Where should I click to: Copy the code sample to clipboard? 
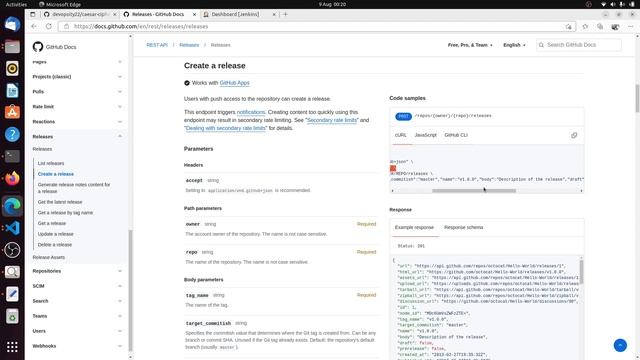click(574, 135)
